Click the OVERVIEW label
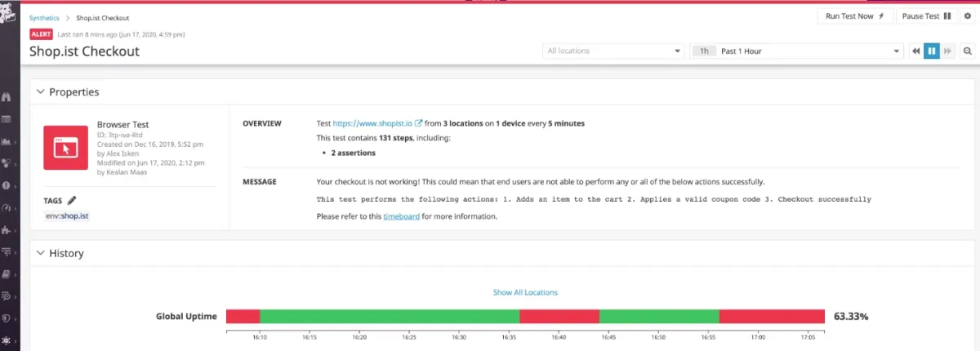 (x=262, y=123)
